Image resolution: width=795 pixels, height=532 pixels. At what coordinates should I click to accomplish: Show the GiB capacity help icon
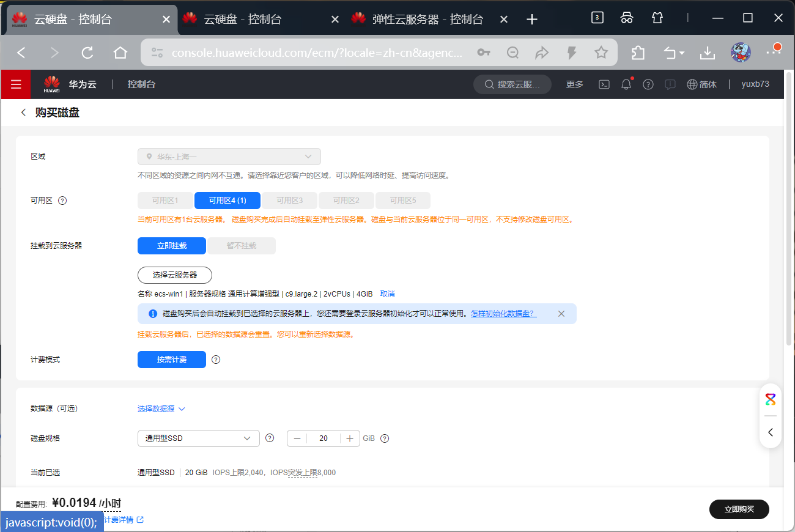[385, 438]
